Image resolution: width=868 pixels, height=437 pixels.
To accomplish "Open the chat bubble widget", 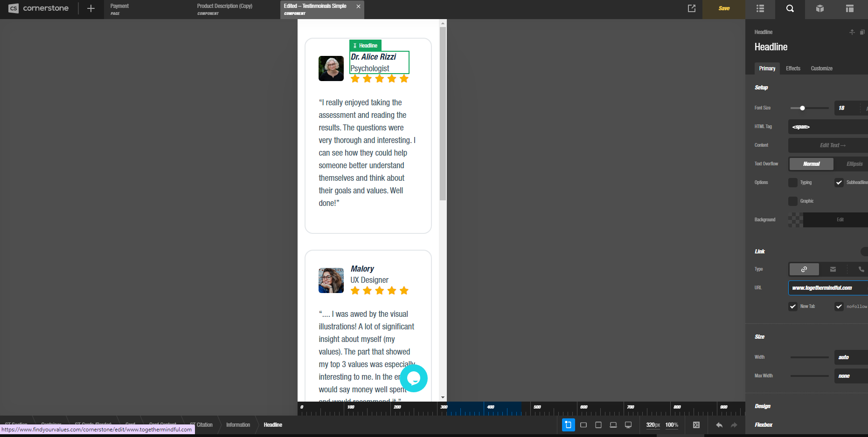I will 414,378.
